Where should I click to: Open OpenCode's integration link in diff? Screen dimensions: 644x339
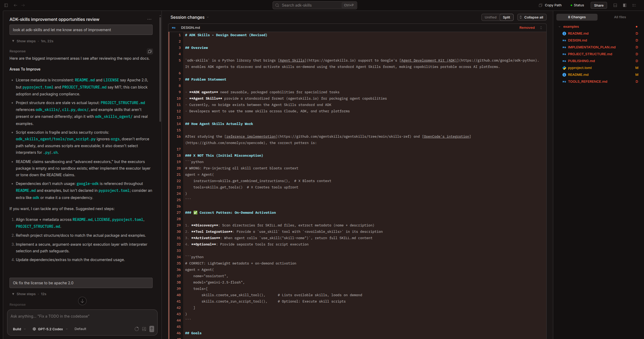coord(447,137)
